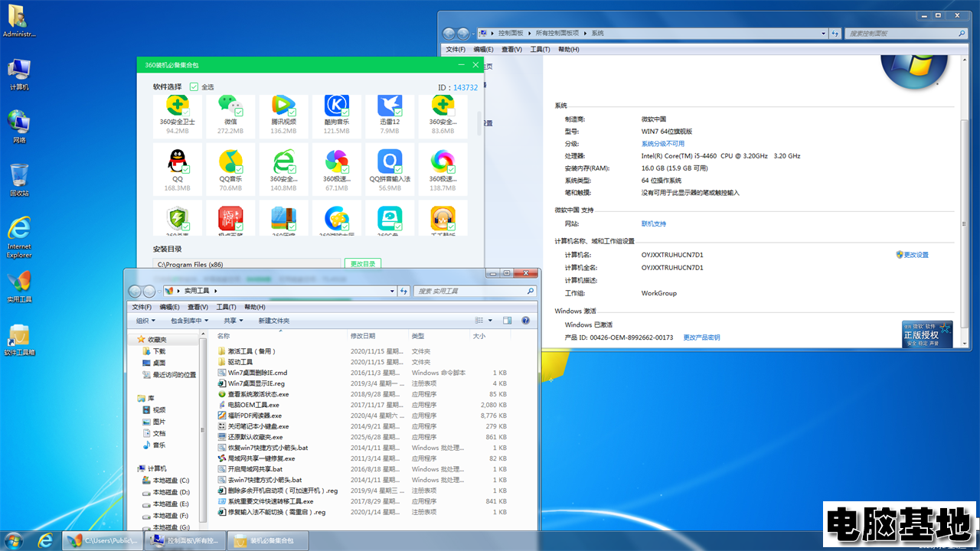
Task: Open the 网络 desktop icon
Action: 19,126
